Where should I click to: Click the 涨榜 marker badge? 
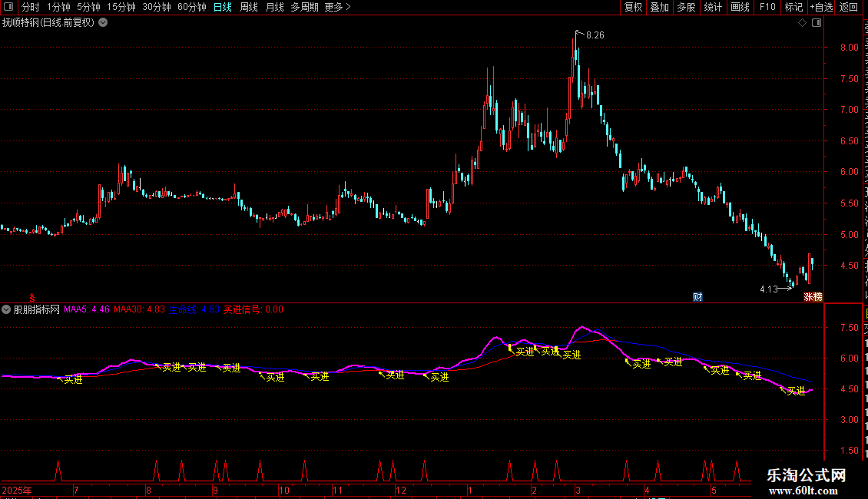pos(813,297)
